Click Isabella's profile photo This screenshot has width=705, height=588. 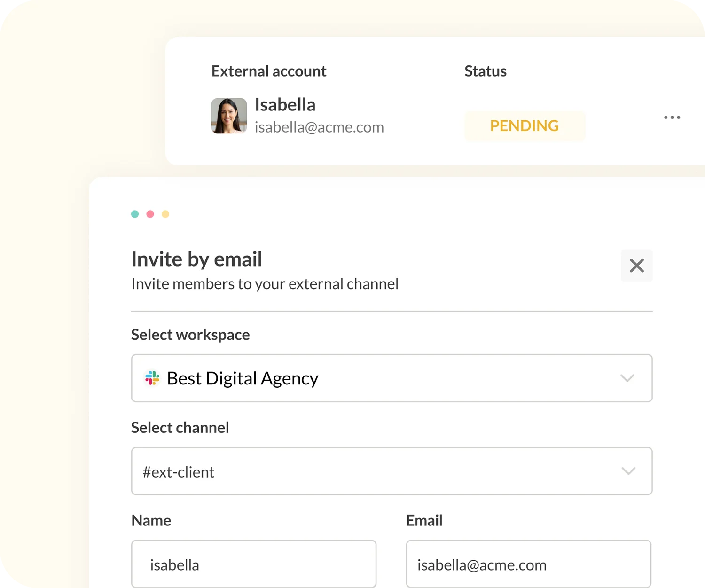click(x=229, y=116)
